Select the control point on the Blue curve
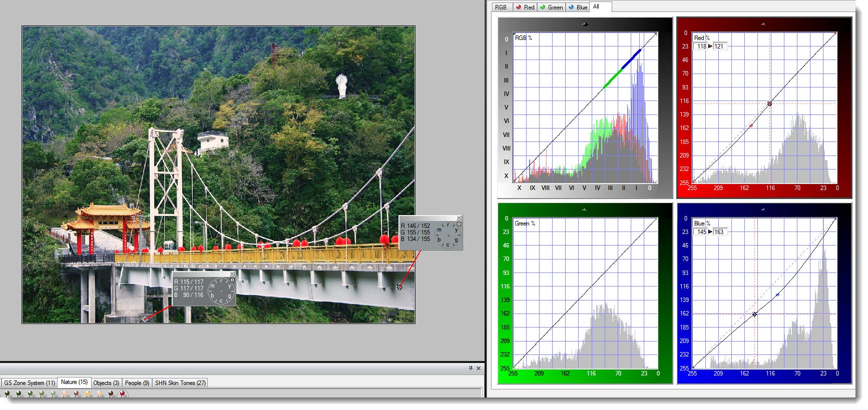This screenshot has width=868, height=410. tap(754, 314)
